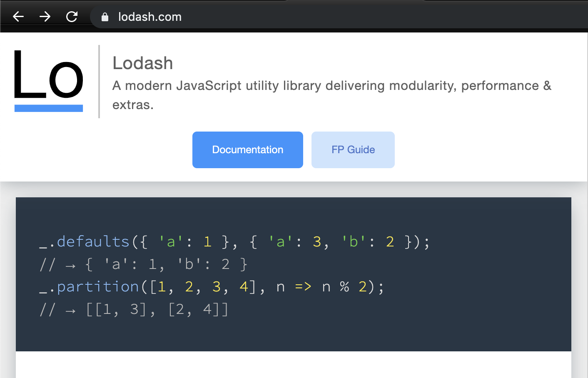Focus the lodash.com address bar
This screenshot has width=588, height=378.
click(338, 17)
